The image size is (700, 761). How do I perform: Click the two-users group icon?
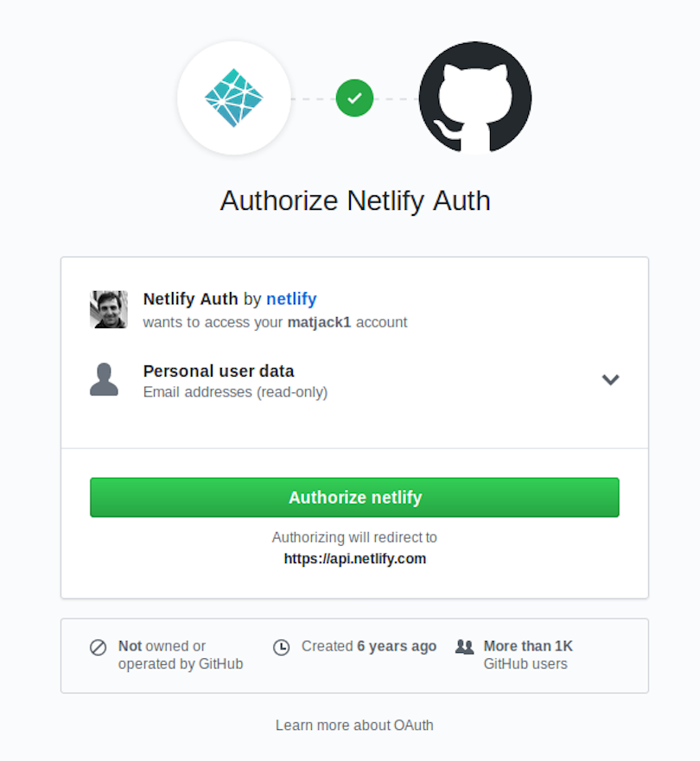(x=465, y=647)
